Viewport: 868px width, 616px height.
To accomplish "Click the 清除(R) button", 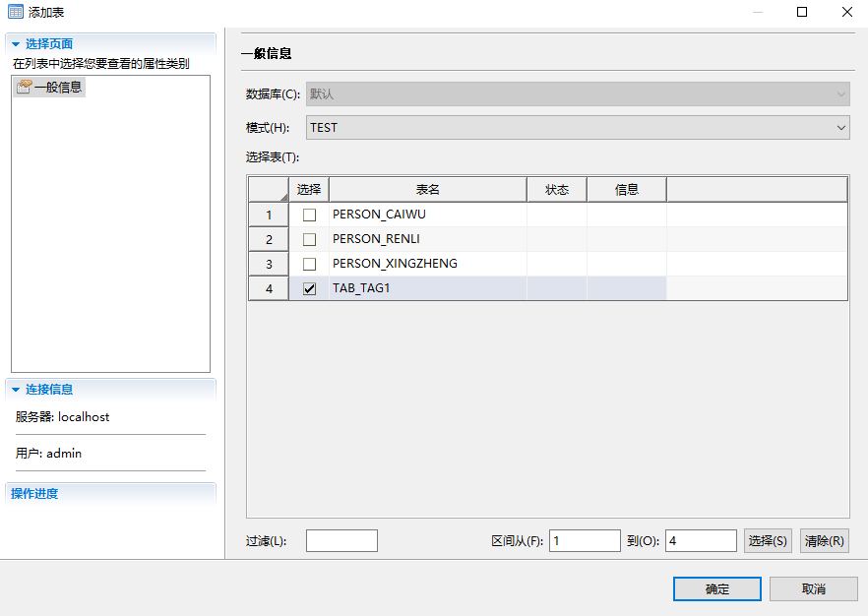I will 825,541.
